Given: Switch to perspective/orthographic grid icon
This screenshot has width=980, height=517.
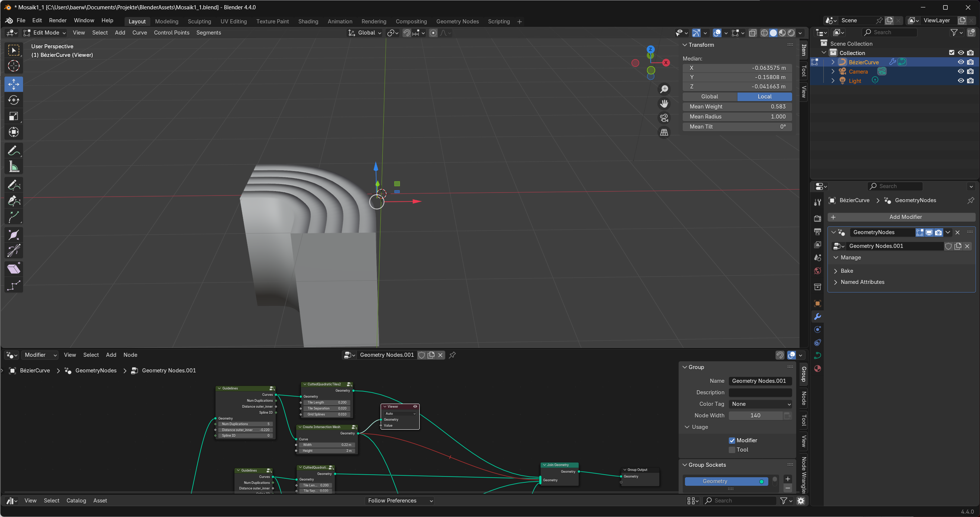Looking at the screenshot, I should click(x=664, y=132).
